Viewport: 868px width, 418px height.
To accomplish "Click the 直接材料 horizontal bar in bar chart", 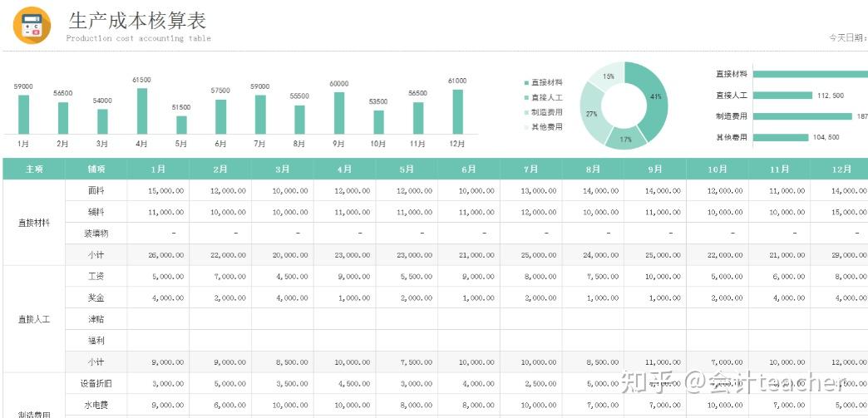I will click(811, 74).
